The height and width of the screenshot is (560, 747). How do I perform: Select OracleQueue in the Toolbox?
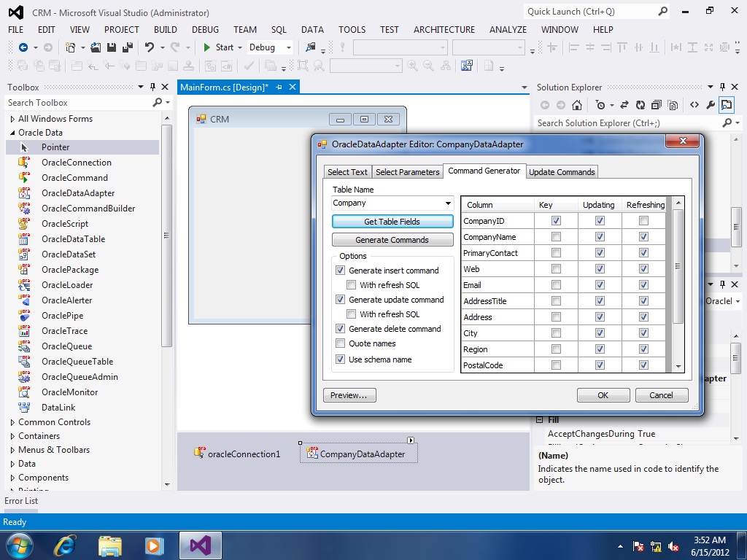point(66,346)
